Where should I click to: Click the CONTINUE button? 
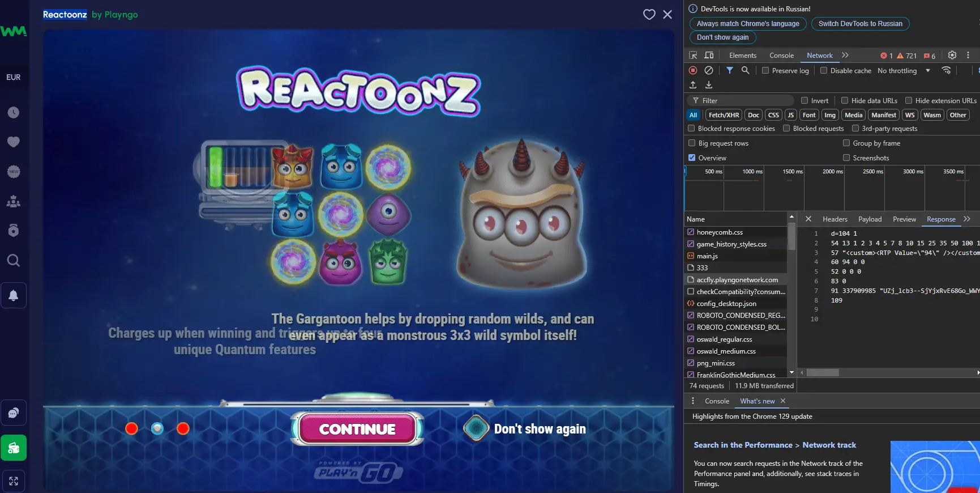pyautogui.click(x=357, y=429)
